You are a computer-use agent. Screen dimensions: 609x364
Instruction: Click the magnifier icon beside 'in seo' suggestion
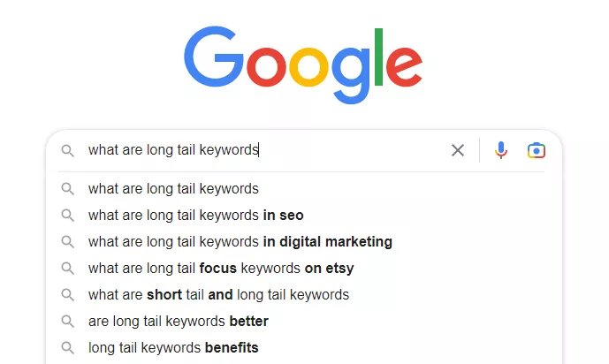tap(67, 216)
